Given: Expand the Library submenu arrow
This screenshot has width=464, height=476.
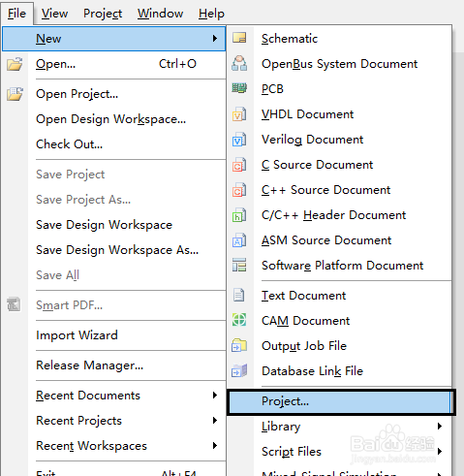Looking at the screenshot, I should [x=440, y=426].
